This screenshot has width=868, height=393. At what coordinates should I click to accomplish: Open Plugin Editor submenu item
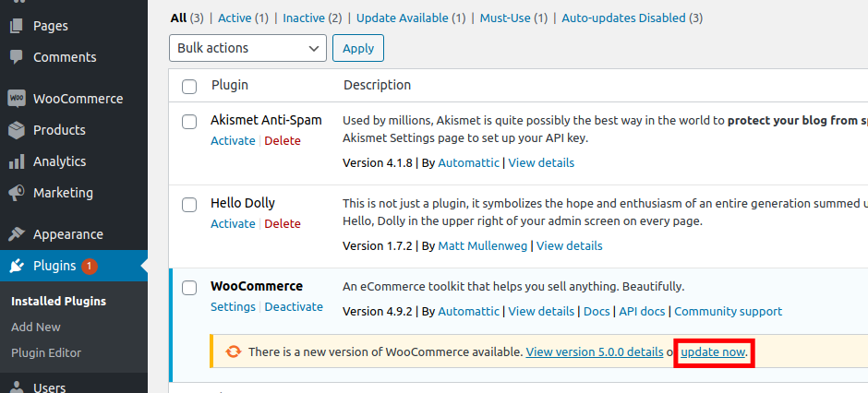[46, 352]
